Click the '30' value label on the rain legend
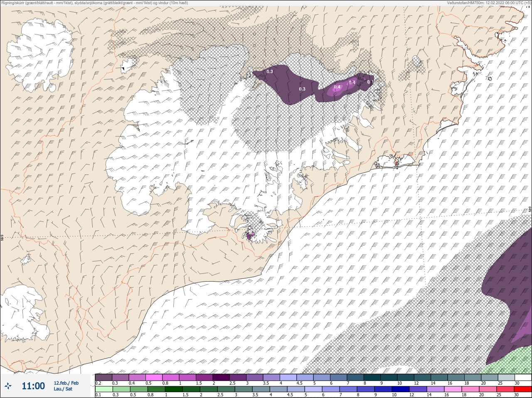 tap(516, 395)
